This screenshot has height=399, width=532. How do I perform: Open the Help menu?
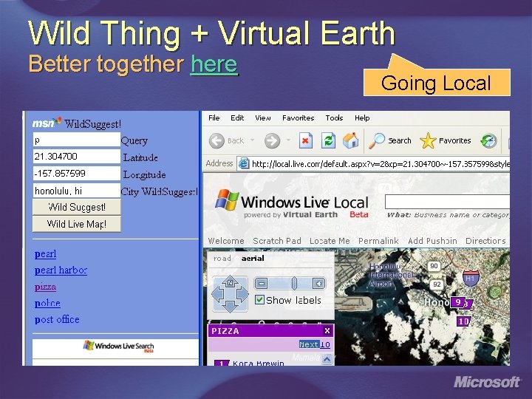[x=362, y=117]
